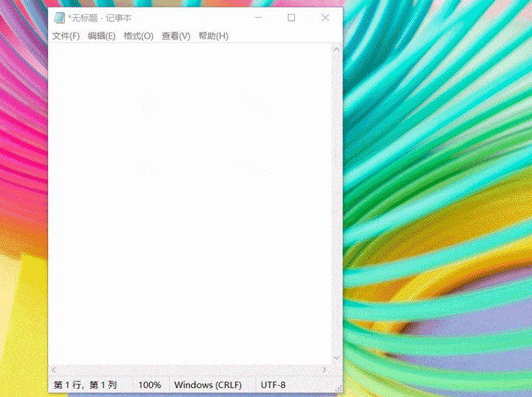Click the Notepad icon in the title bar

click(x=60, y=18)
